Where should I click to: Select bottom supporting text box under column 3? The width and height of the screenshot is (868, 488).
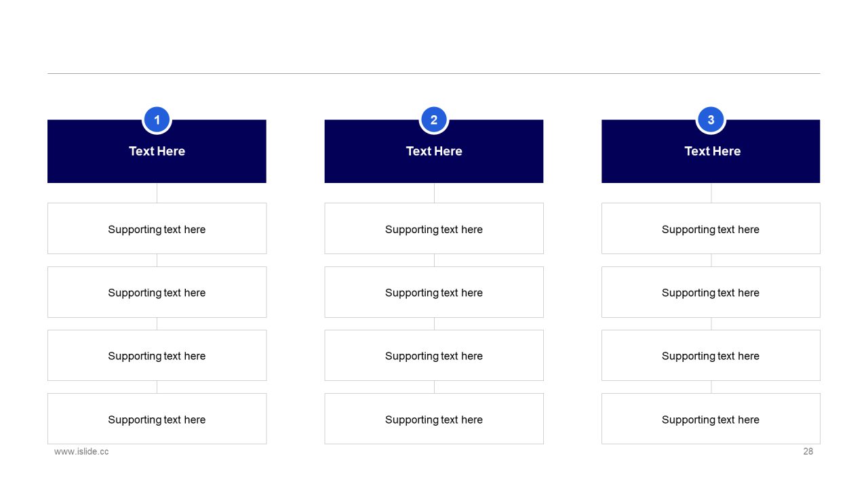711,419
